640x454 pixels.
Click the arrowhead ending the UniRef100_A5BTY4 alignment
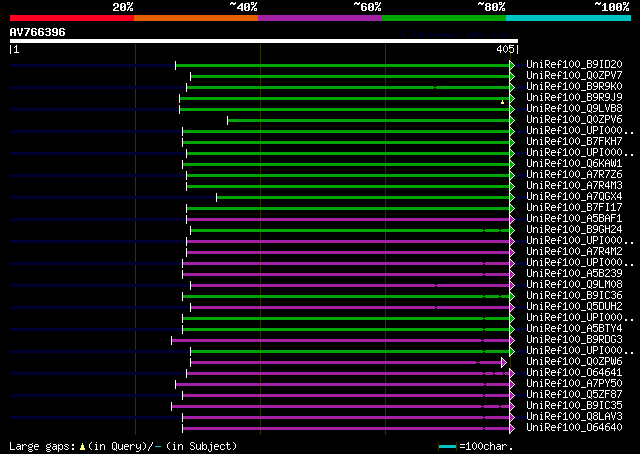point(512,329)
